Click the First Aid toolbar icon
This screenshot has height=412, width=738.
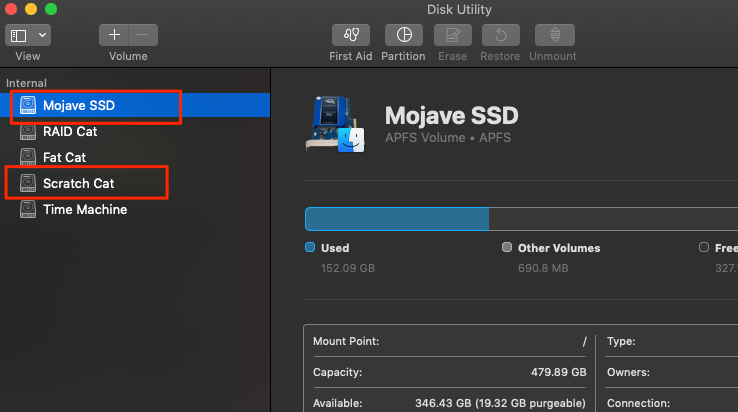(350, 35)
